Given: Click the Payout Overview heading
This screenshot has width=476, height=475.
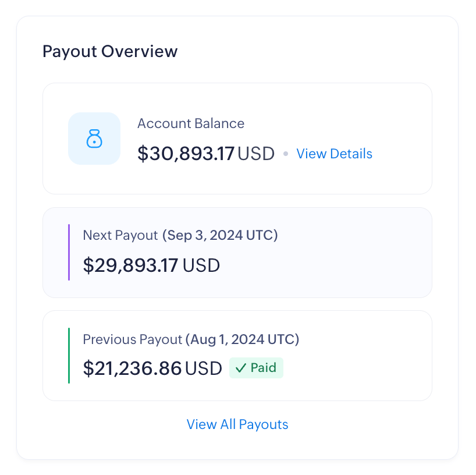Looking at the screenshot, I should [110, 51].
